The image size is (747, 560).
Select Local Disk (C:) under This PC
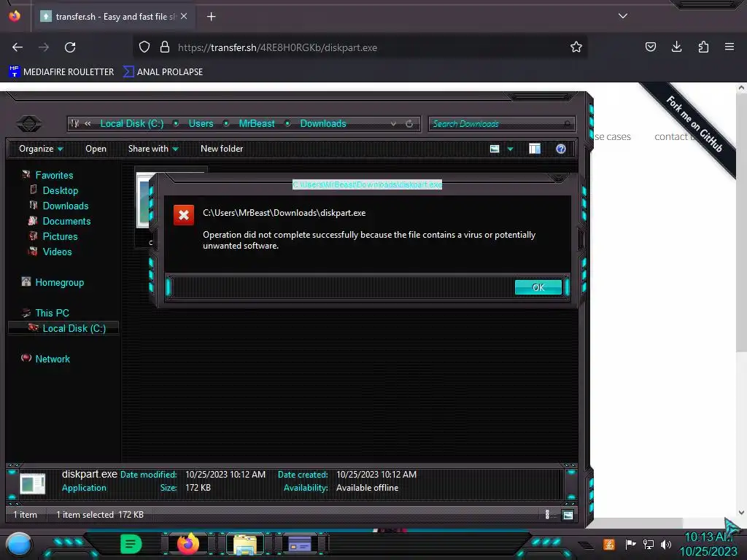74,328
